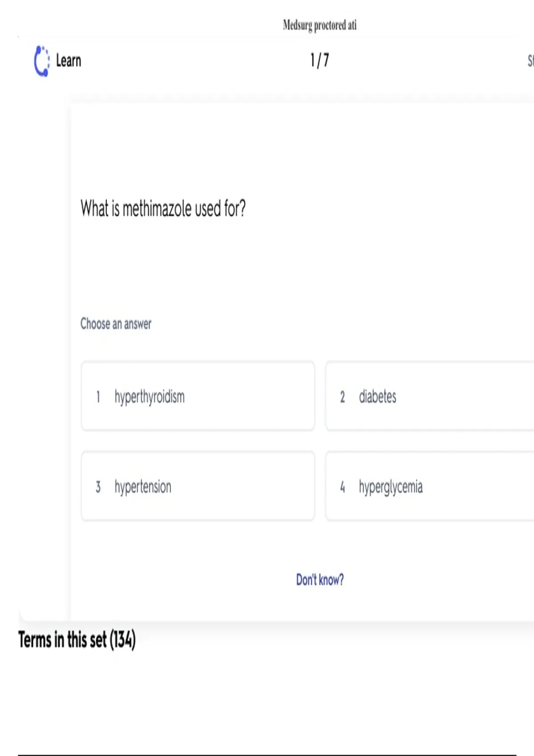Click the horizontal divider line at page bottom

[267, 755]
